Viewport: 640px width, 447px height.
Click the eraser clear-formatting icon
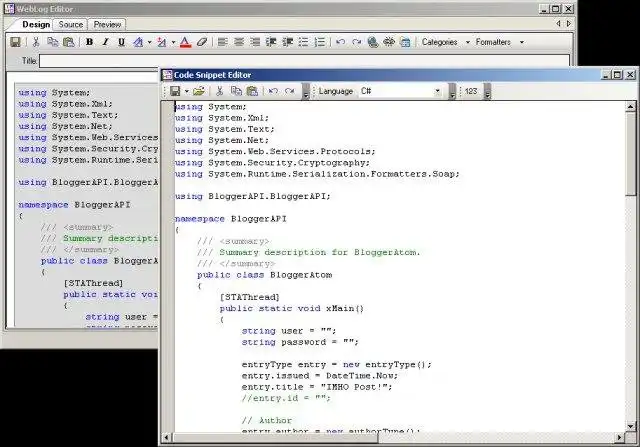[202, 42]
